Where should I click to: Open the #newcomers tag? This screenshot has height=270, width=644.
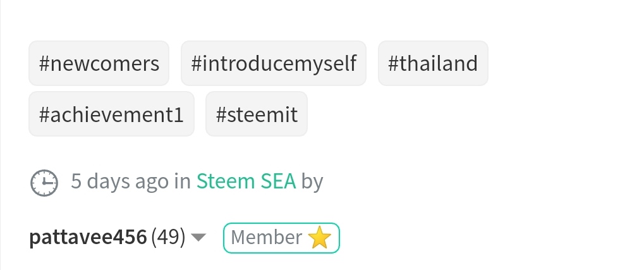(99, 63)
